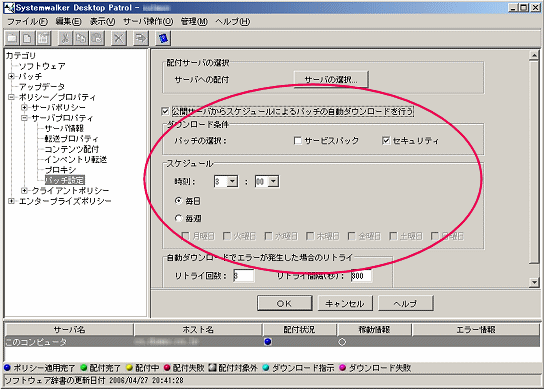Click the new document toolbar icon

[x=27, y=38]
